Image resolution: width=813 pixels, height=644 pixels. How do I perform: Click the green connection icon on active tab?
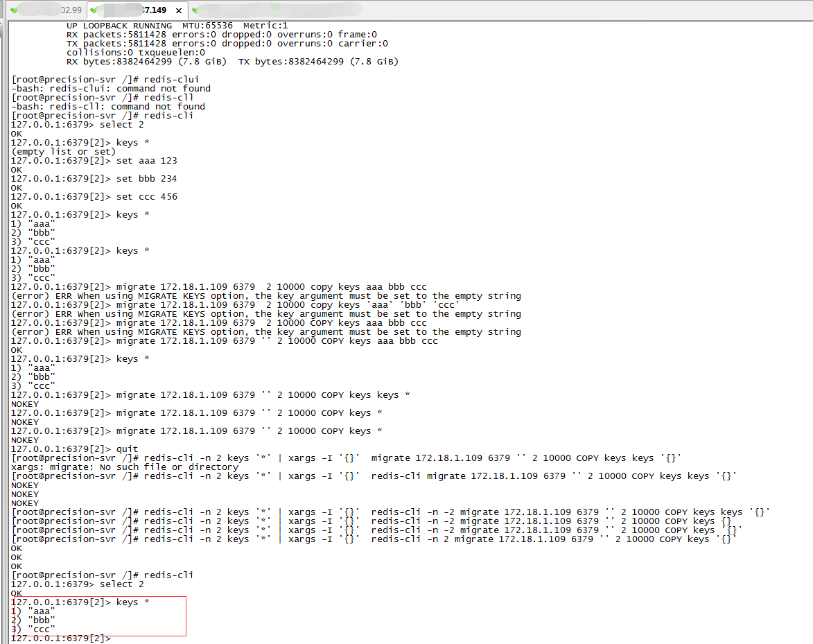[94, 10]
